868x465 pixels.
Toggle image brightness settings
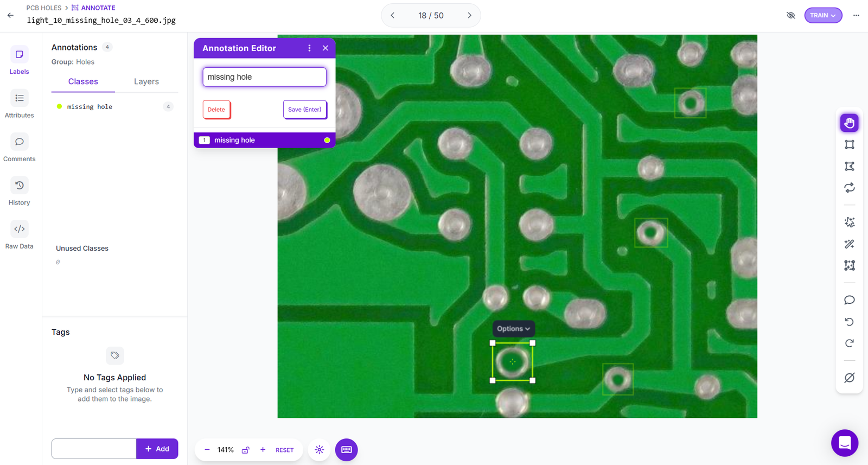(x=319, y=450)
